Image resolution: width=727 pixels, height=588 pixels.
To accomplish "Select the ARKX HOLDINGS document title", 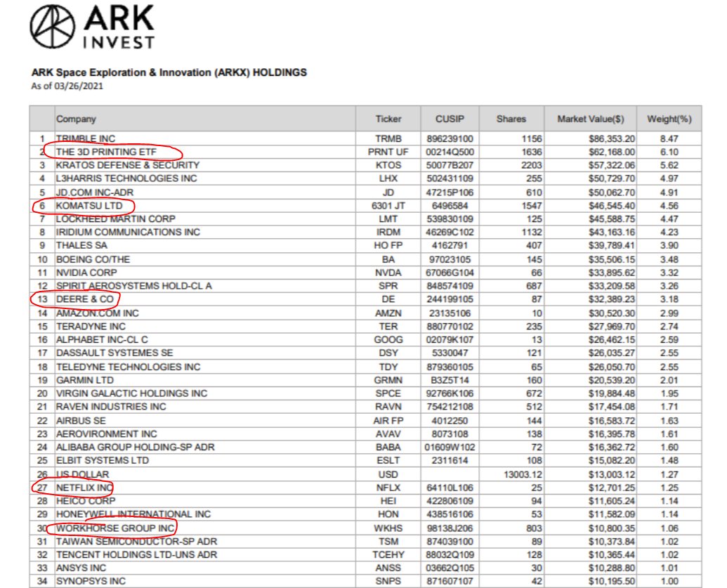I will pos(169,72).
